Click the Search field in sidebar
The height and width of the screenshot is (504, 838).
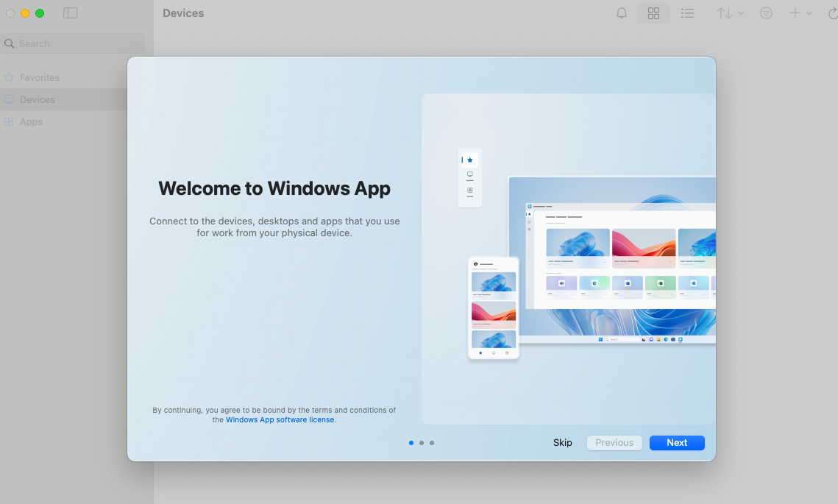point(73,43)
